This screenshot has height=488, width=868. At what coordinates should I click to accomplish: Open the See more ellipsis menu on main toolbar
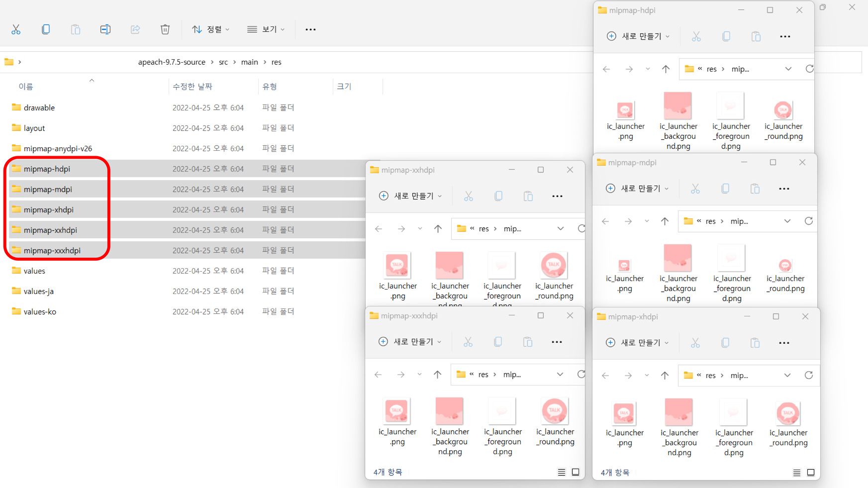pyautogui.click(x=310, y=29)
